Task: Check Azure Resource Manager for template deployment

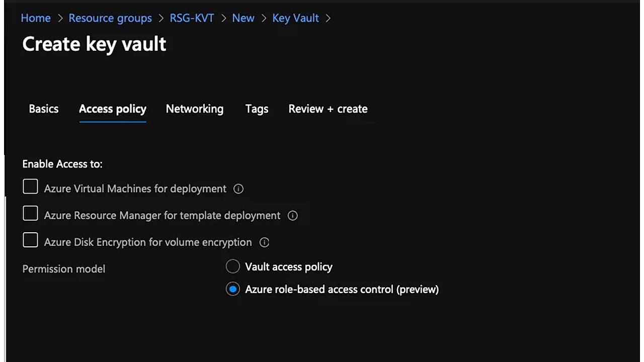Action: (30, 213)
